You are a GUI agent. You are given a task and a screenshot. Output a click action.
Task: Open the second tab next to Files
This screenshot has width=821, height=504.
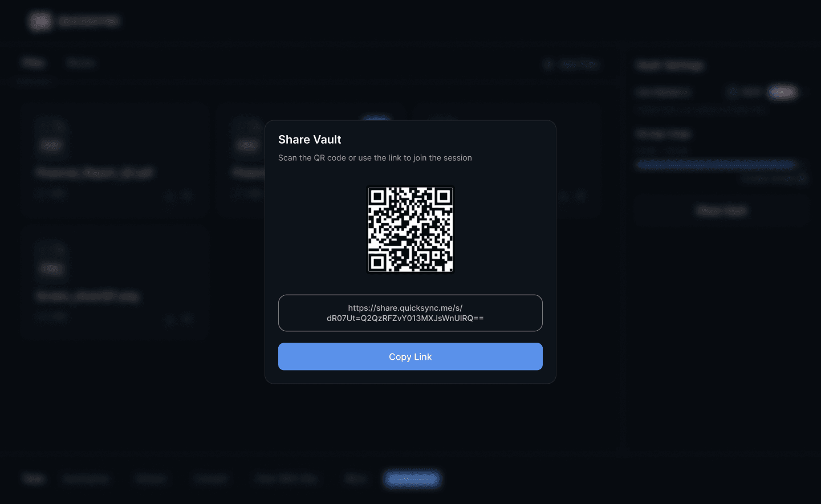click(x=81, y=62)
